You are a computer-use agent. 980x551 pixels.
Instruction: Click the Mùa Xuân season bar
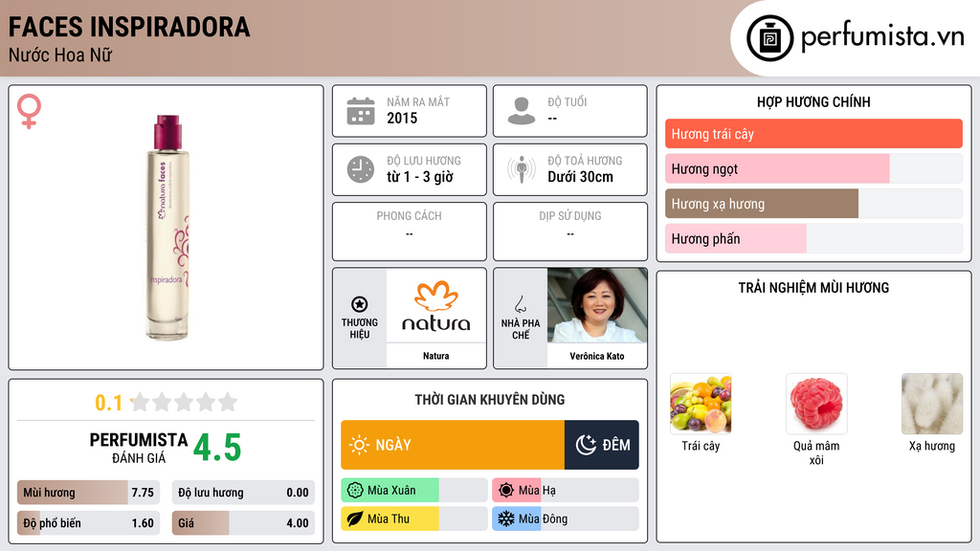[x=413, y=491]
